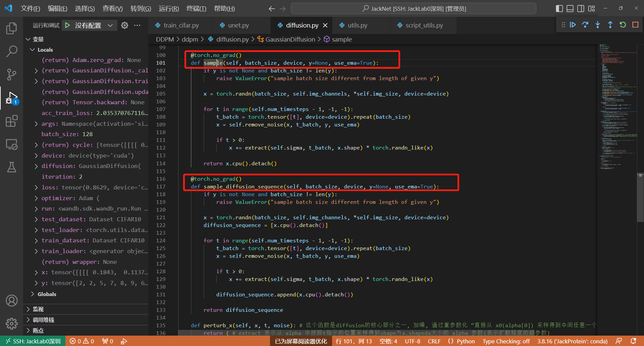
Task: Open the Explorer view in activity bar
Action: 11,28
